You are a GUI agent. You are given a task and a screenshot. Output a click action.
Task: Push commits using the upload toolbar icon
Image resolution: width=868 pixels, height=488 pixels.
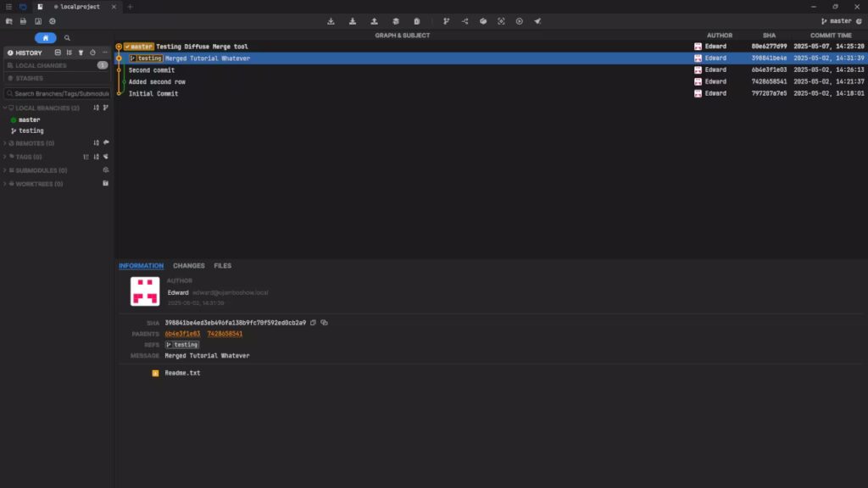coord(374,20)
